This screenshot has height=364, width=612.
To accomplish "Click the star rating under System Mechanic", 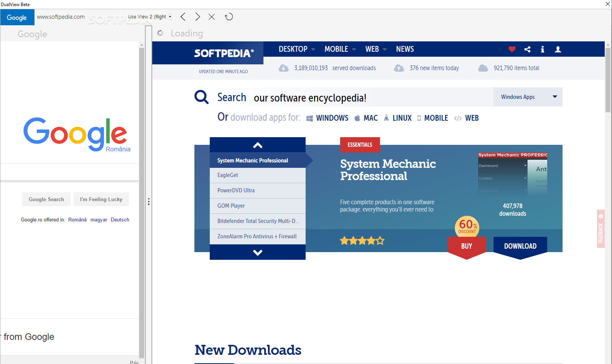I will tap(362, 241).
